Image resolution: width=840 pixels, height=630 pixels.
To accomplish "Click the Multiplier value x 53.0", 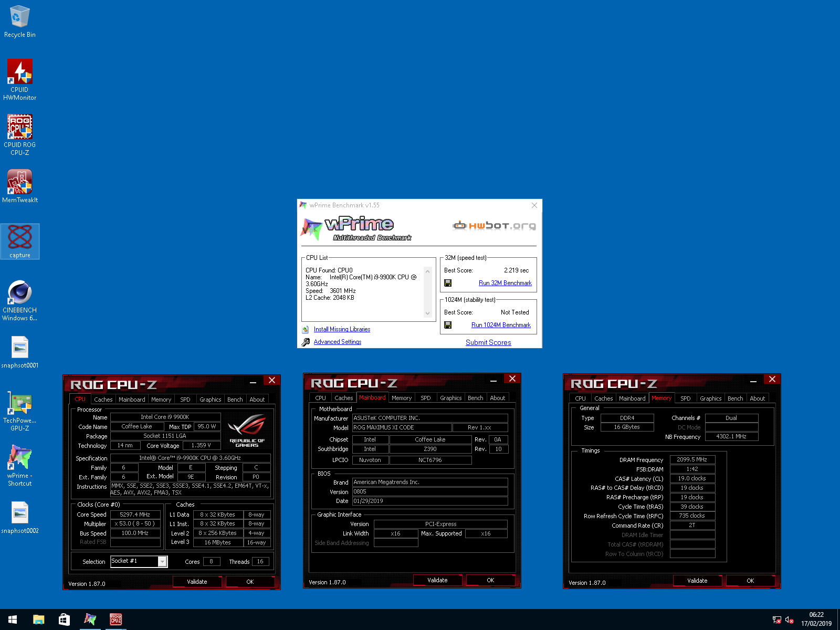I will point(135,523).
